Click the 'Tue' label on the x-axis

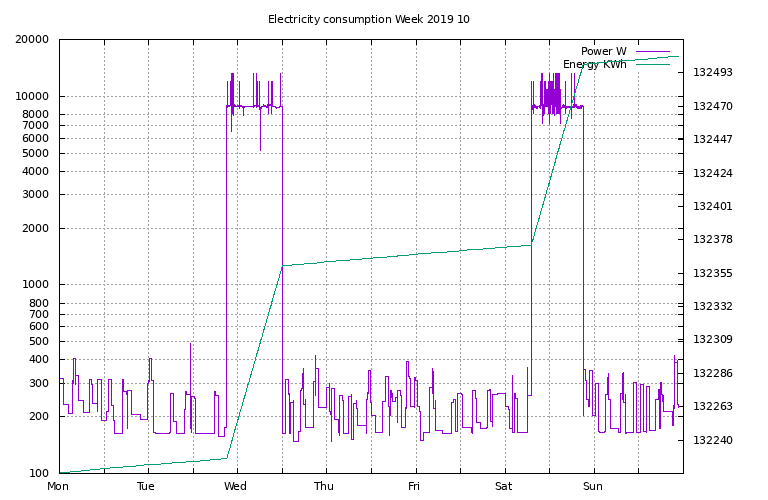click(146, 487)
